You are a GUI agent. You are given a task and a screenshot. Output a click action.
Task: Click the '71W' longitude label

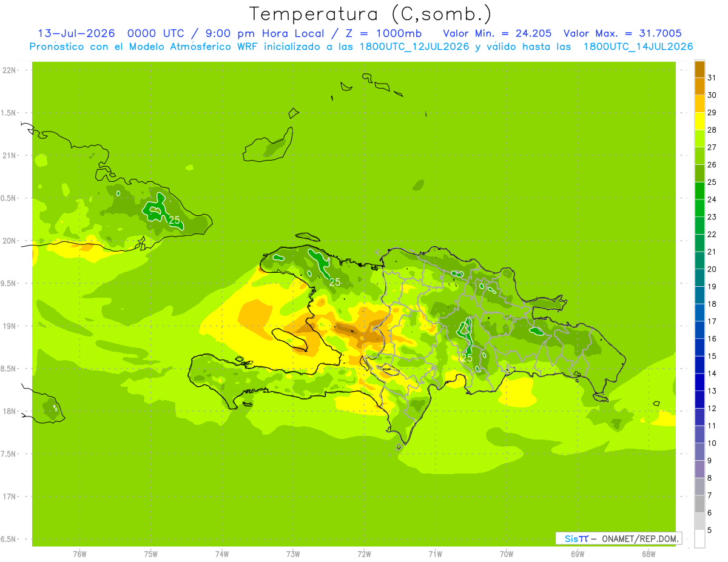[x=435, y=554]
